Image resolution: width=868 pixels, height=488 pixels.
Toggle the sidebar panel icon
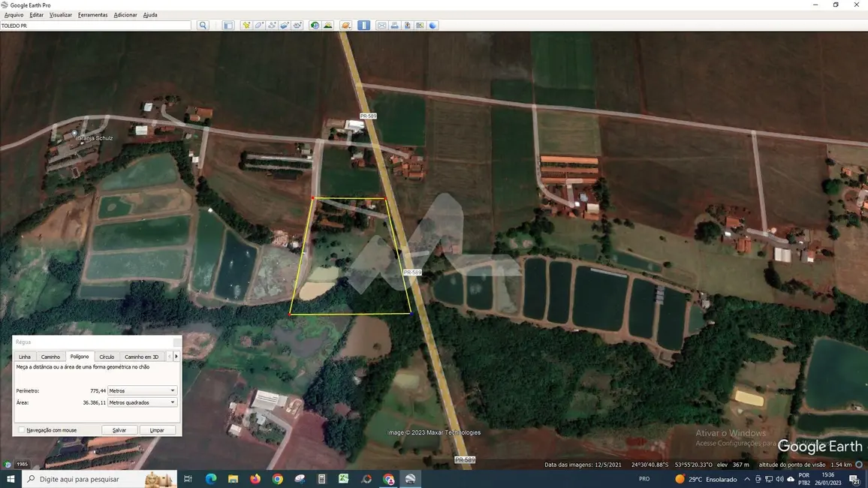[x=228, y=26]
